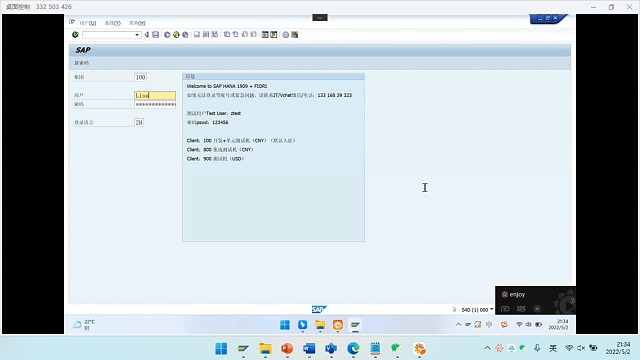The width and height of the screenshot is (640, 360).
Task: Click the logon language field ZH
Action: point(139,122)
